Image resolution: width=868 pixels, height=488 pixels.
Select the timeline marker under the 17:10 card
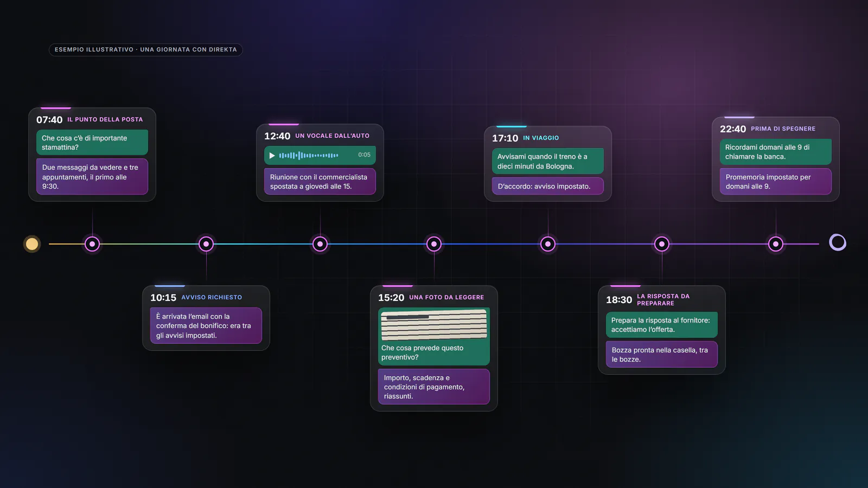(548, 244)
